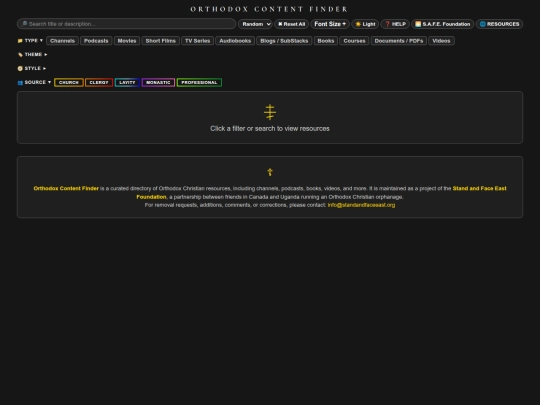Click the S.A.F.E. Foundation logo icon
The width and height of the screenshot is (540, 405).
[x=418, y=24]
